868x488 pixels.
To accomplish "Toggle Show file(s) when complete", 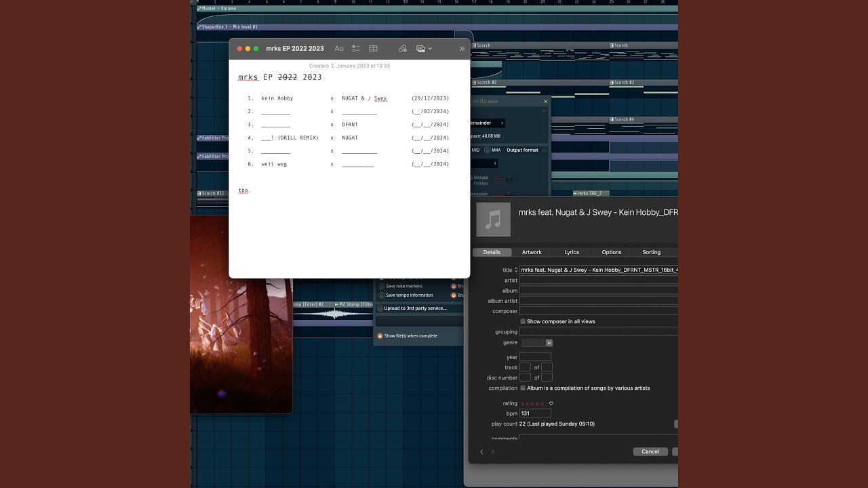I will tap(380, 336).
